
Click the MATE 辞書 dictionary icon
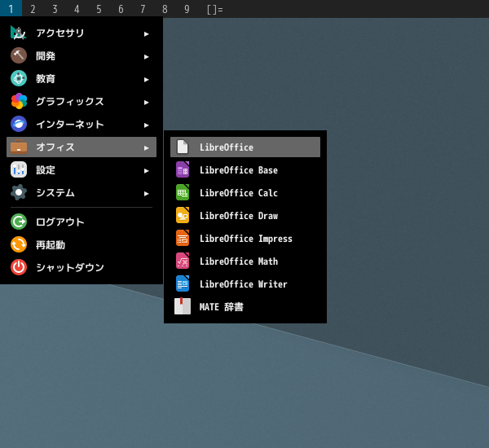[183, 307]
